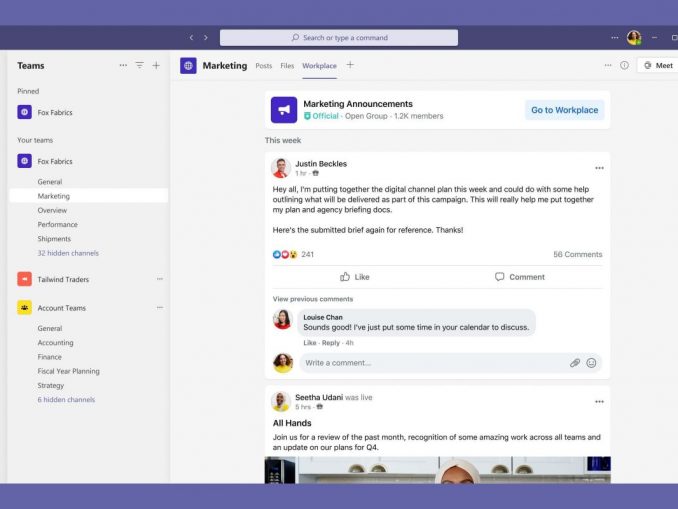Click the Search or type a command box
The width and height of the screenshot is (678, 509).
339,38
